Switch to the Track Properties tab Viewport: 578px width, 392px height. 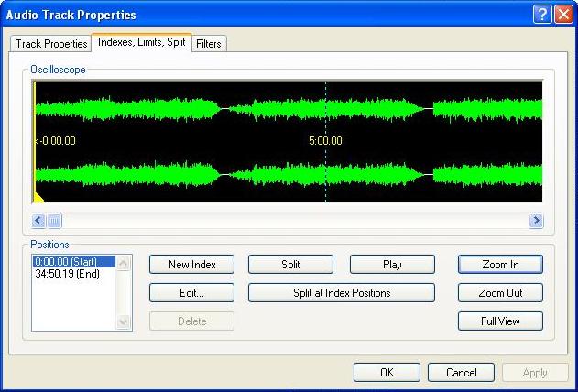pos(51,43)
